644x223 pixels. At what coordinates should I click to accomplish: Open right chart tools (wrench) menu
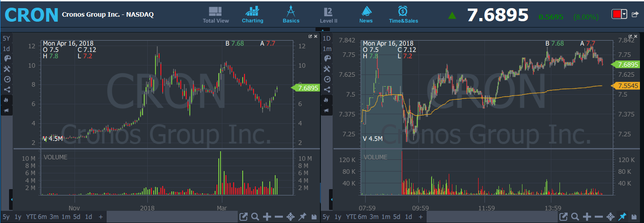point(327,69)
